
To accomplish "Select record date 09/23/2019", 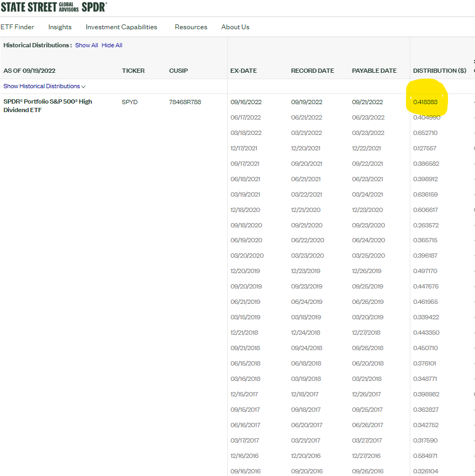I will 306,286.
